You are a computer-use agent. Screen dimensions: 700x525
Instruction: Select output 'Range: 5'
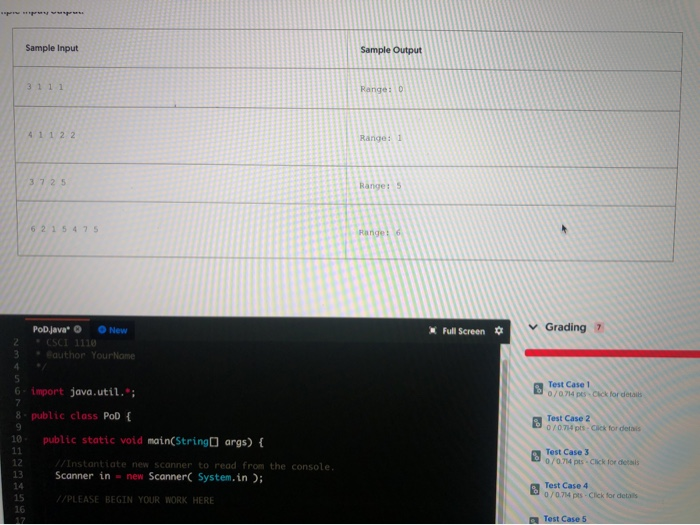click(380, 186)
